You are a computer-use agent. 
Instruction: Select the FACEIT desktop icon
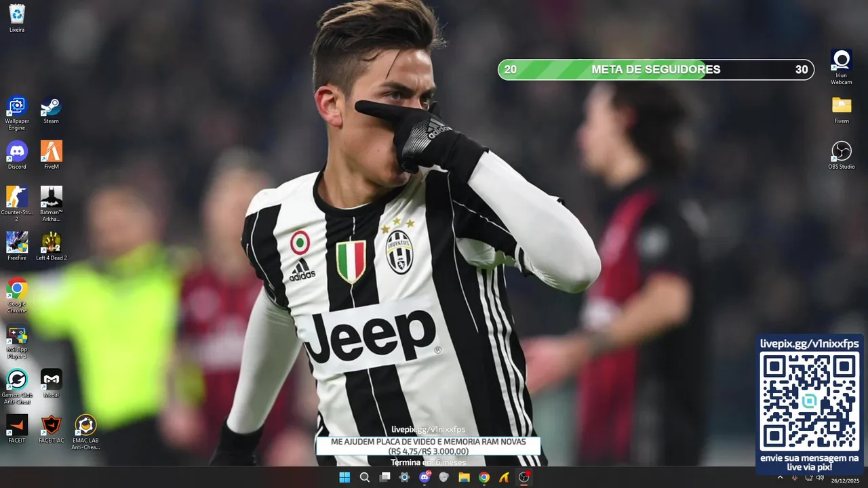[17, 429]
